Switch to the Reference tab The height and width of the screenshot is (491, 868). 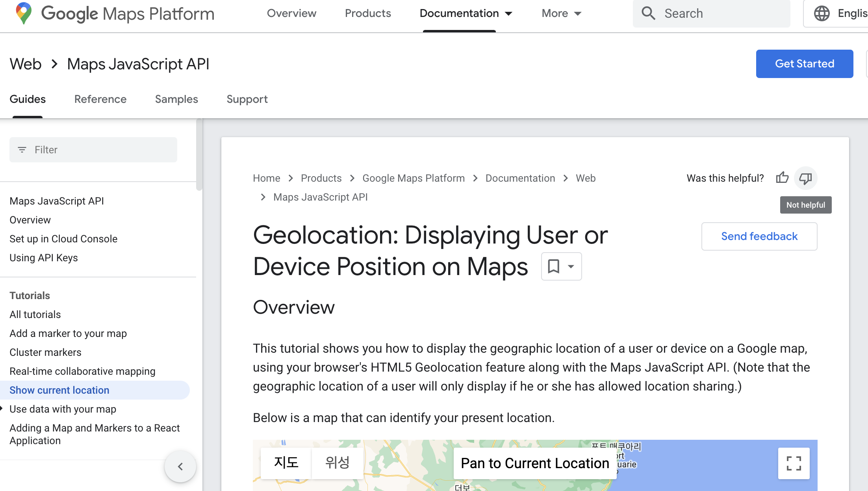tap(100, 99)
